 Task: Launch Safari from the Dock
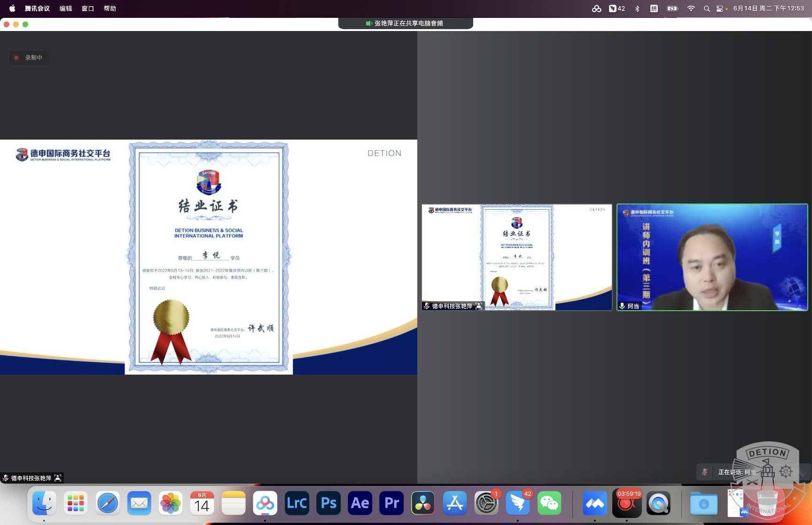pyautogui.click(x=108, y=503)
